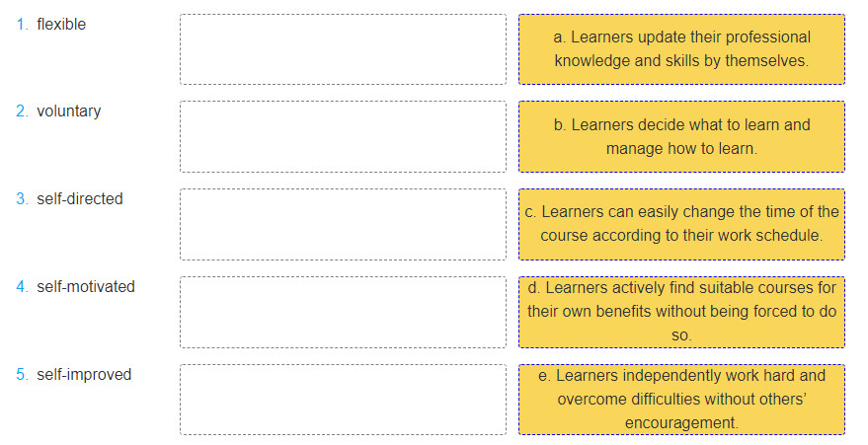Viewport: 868px width, 445px height.
Task: Click the word voluntary in item 2
Action: [x=69, y=111]
